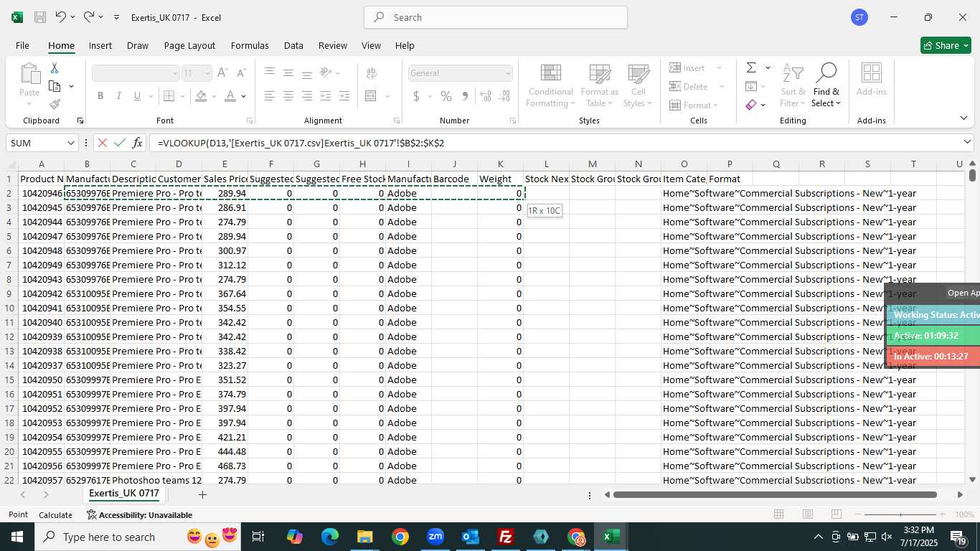Click Increase Decimal icon
Viewport: 980px width, 551px height.
(x=486, y=95)
